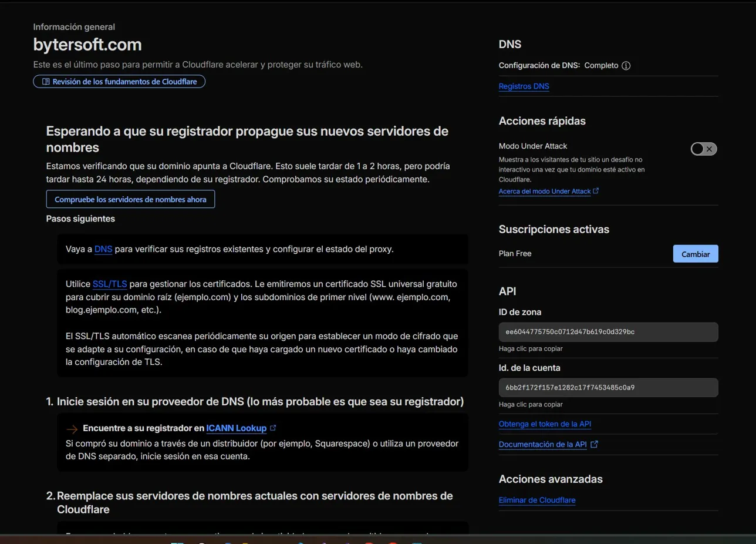
Task: Click the Plan Free text
Action: tap(515, 254)
